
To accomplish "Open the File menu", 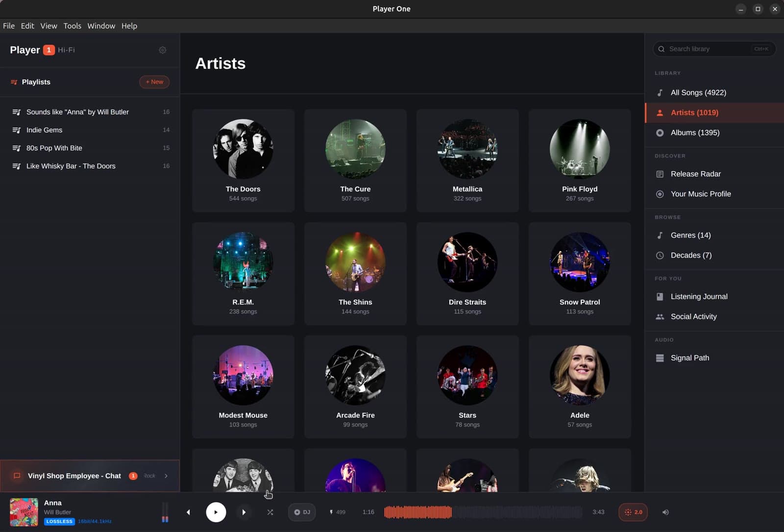I will pyautogui.click(x=9, y=26).
